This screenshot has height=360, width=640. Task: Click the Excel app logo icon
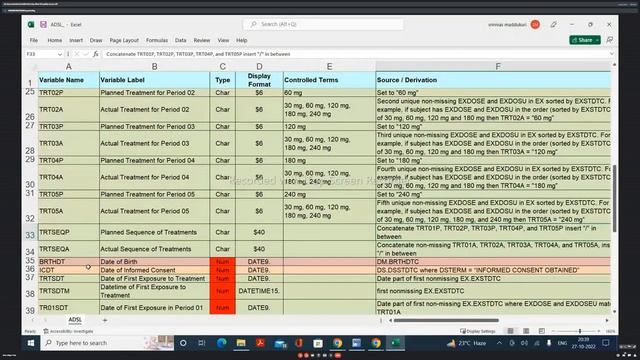click(31, 24)
